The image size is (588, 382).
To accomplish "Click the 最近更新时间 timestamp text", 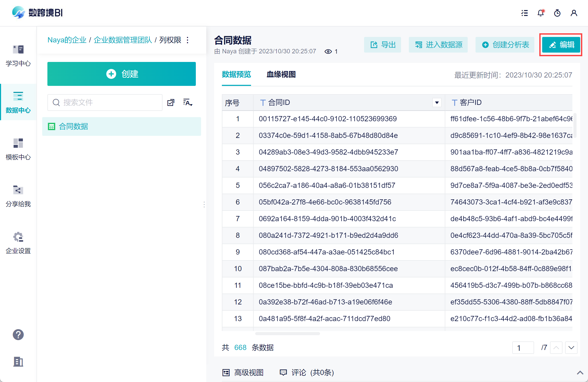I will (x=513, y=75).
